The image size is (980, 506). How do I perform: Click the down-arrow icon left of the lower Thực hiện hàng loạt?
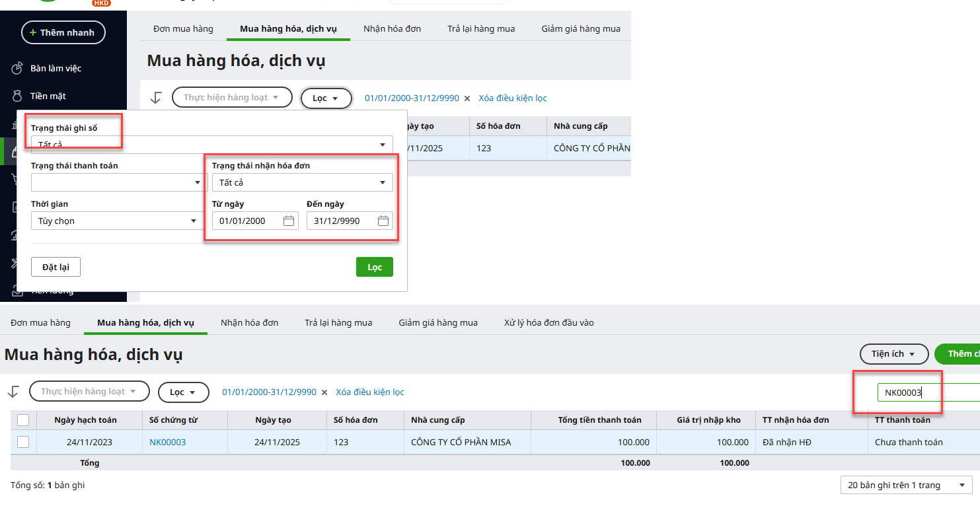pyautogui.click(x=13, y=392)
